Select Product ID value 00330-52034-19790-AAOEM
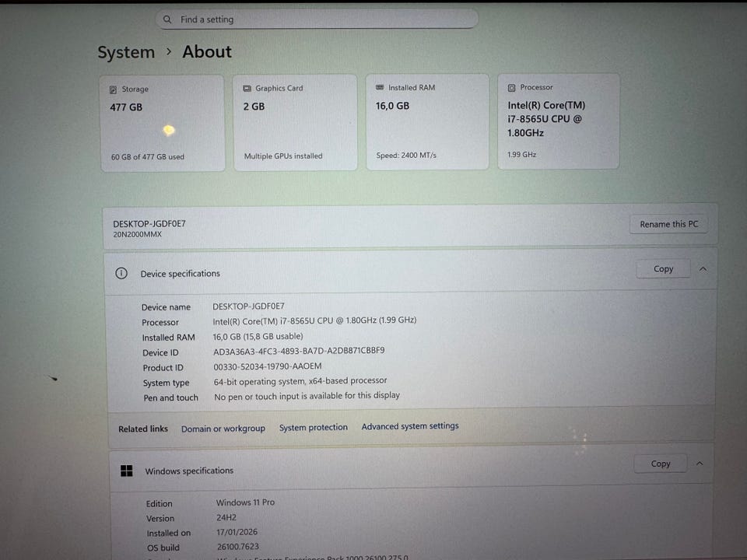Viewport: 747px width, 560px height. pyautogui.click(x=267, y=366)
